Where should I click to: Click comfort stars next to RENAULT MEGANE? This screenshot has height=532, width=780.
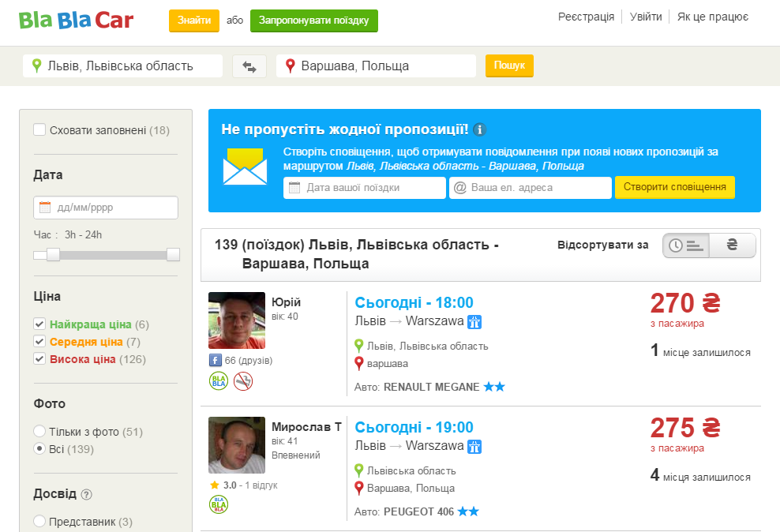pyautogui.click(x=494, y=386)
